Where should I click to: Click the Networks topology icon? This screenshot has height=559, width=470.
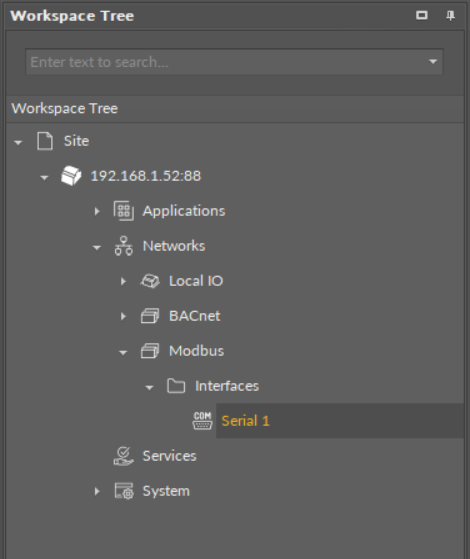[x=124, y=246]
